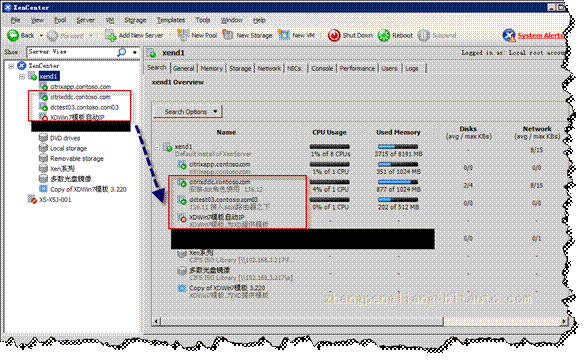Click the Add New Server icon
This screenshot has width=588, height=361.
click(111, 36)
